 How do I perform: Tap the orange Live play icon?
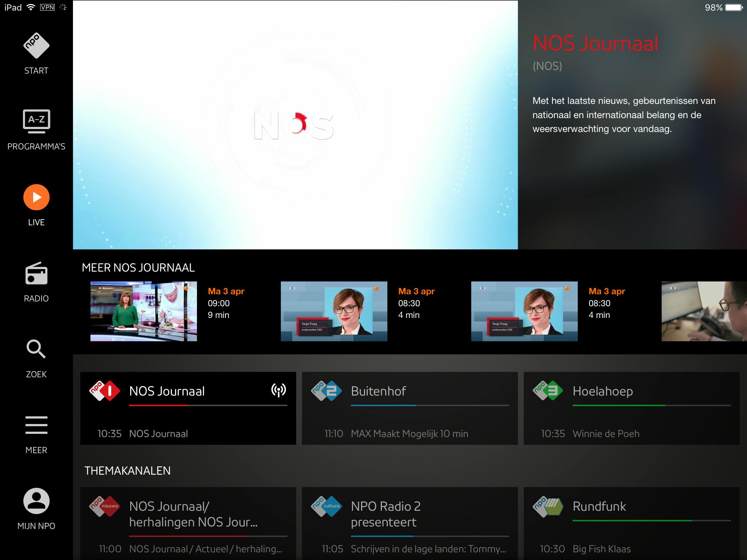pyautogui.click(x=36, y=197)
